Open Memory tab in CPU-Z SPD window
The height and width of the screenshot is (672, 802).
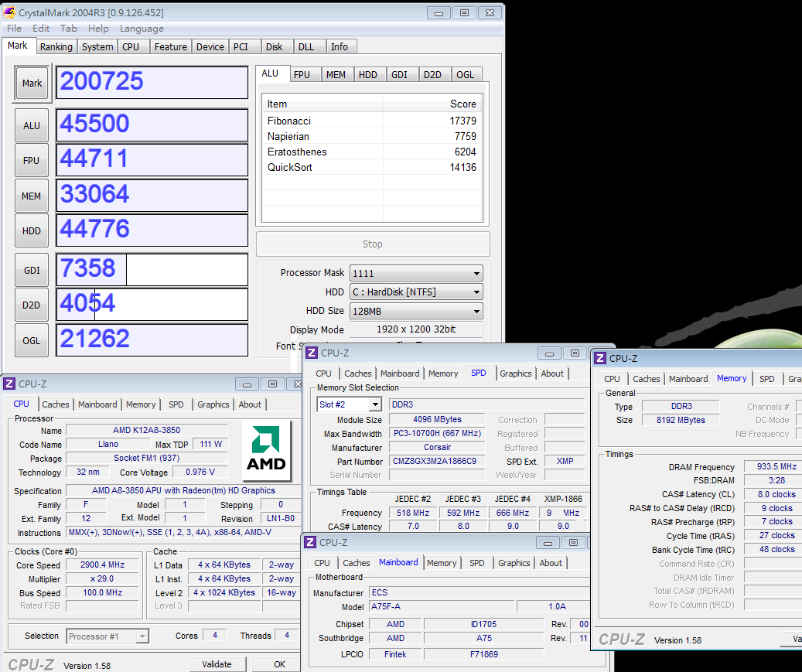[x=443, y=374]
